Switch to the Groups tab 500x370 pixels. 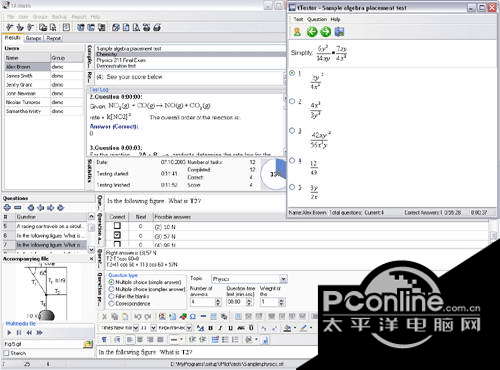coord(33,38)
